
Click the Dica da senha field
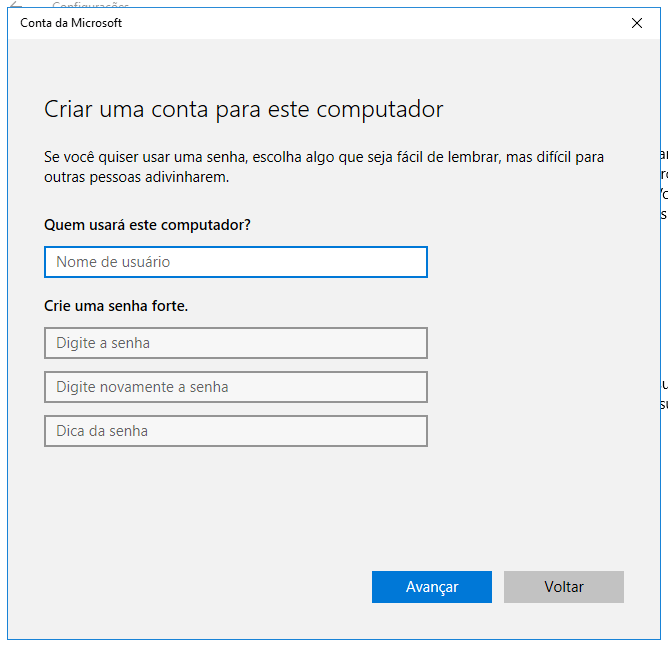tap(236, 431)
